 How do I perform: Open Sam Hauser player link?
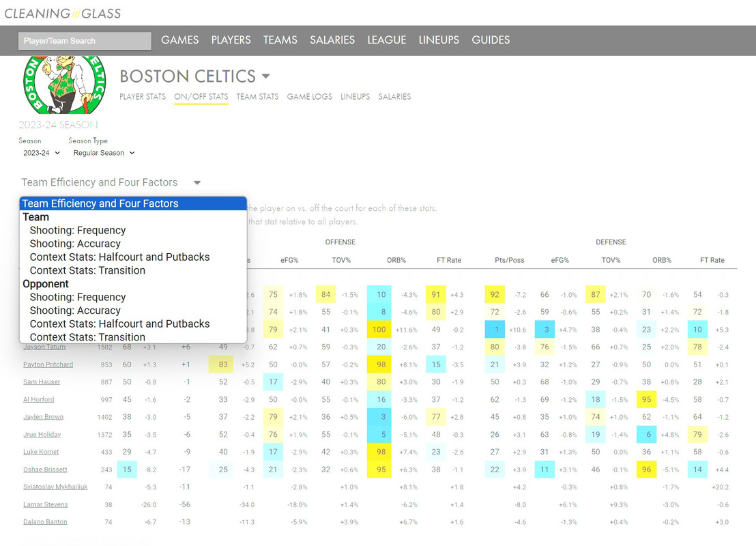pos(42,382)
